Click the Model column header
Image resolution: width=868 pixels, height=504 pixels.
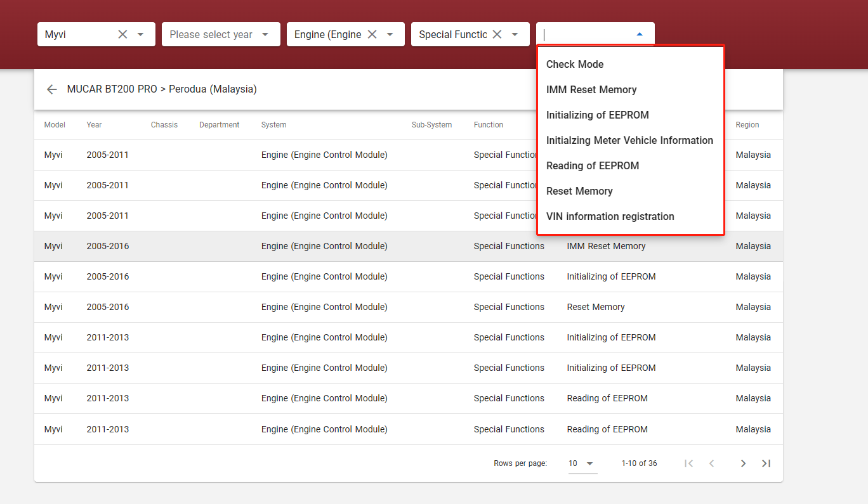[55, 125]
